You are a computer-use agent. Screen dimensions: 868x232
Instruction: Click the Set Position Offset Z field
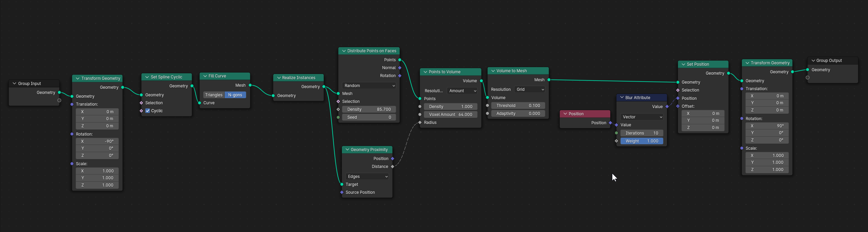[x=703, y=128]
